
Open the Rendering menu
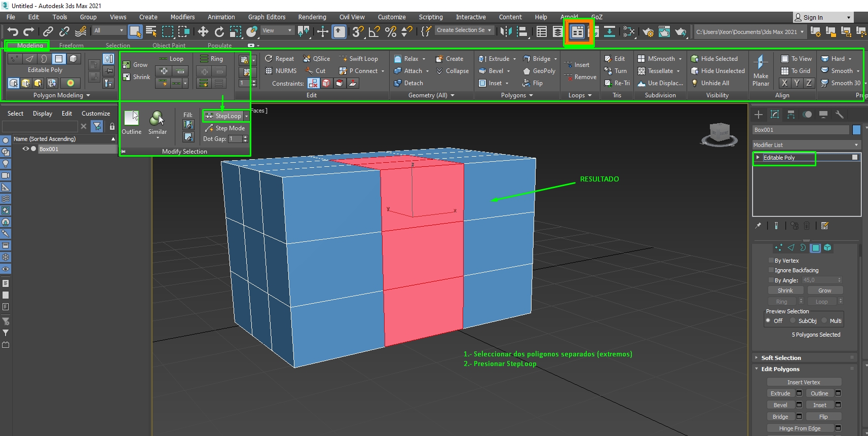[x=312, y=17]
